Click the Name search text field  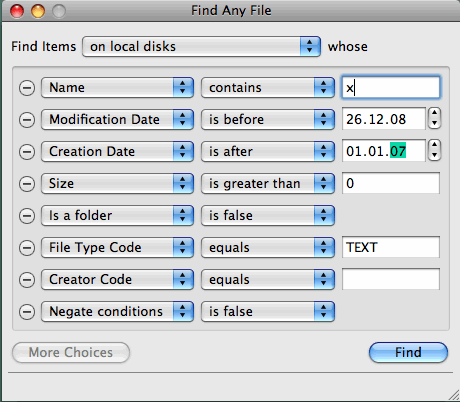(391, 87)
